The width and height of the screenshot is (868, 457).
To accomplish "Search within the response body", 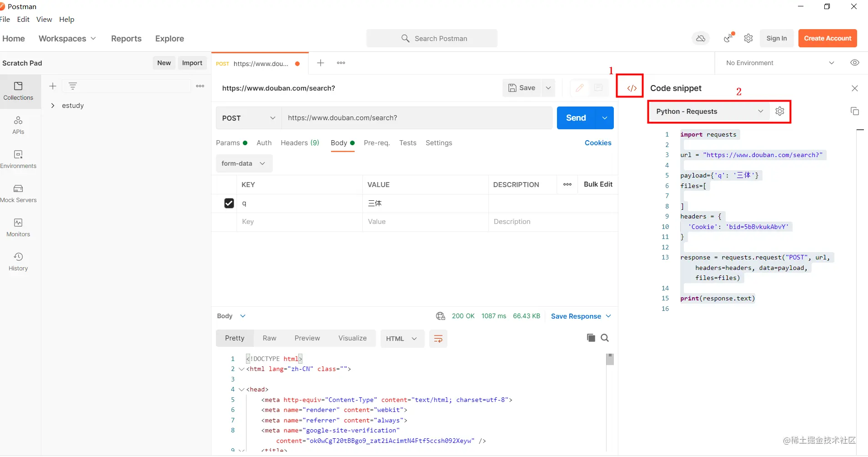I will tap(605, 338).
